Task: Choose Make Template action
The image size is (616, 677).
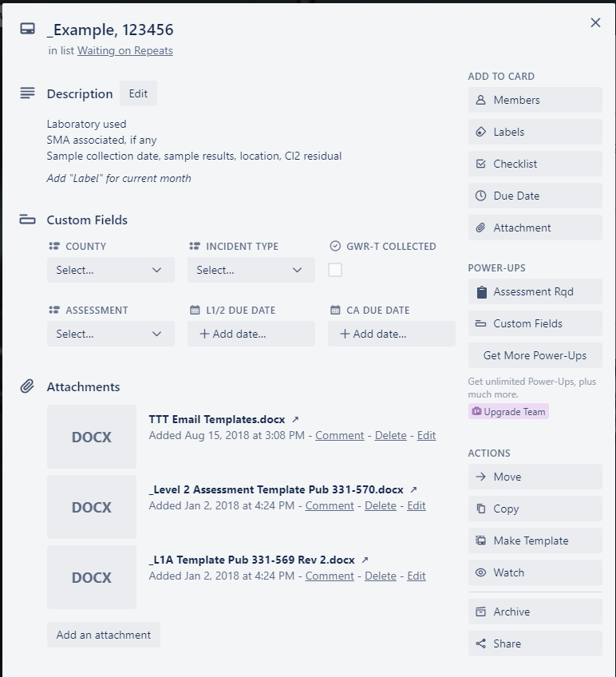Action: (535, 540)
